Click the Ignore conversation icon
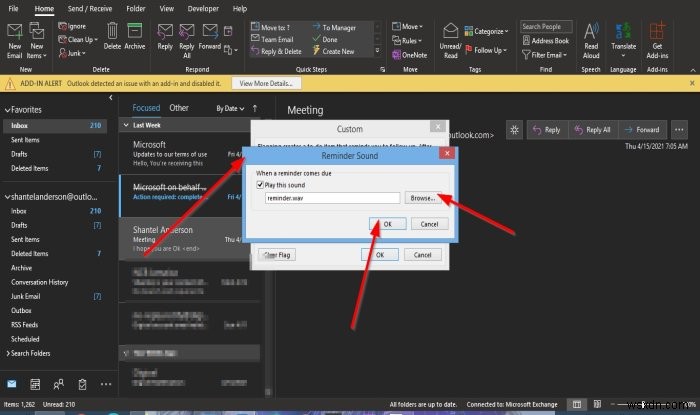 click(62, 26)
